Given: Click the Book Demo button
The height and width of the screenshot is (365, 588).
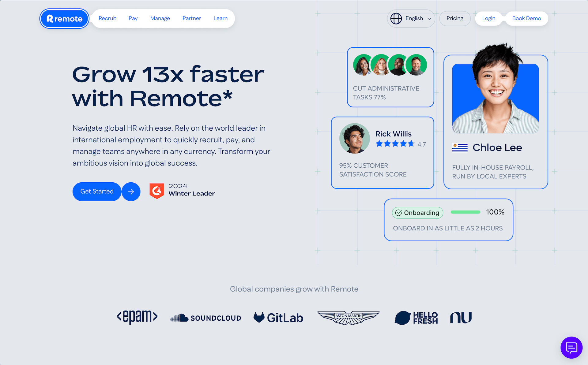Looking at the screenshot, I should 526,18.
